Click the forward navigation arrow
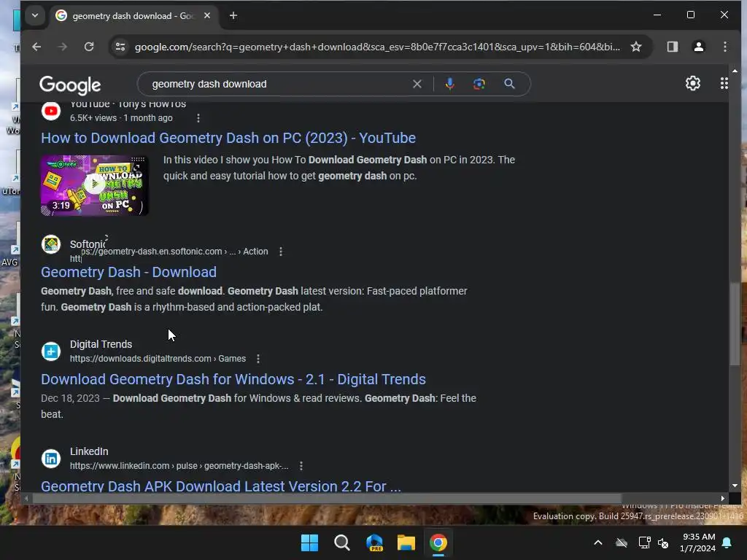Screen dimensions: 747x560 click(x=63, y=47)
